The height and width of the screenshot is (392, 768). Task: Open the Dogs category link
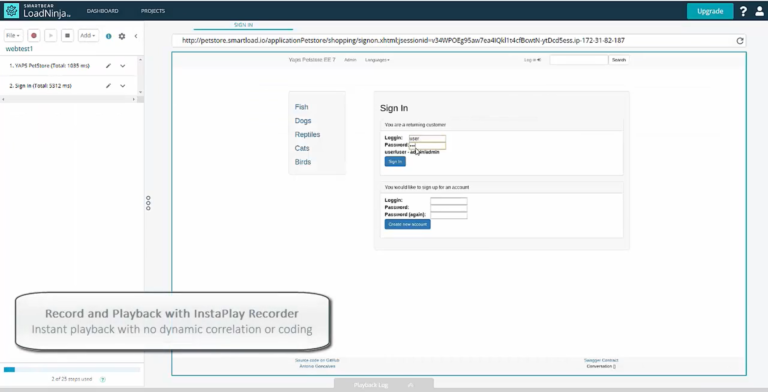303,121
